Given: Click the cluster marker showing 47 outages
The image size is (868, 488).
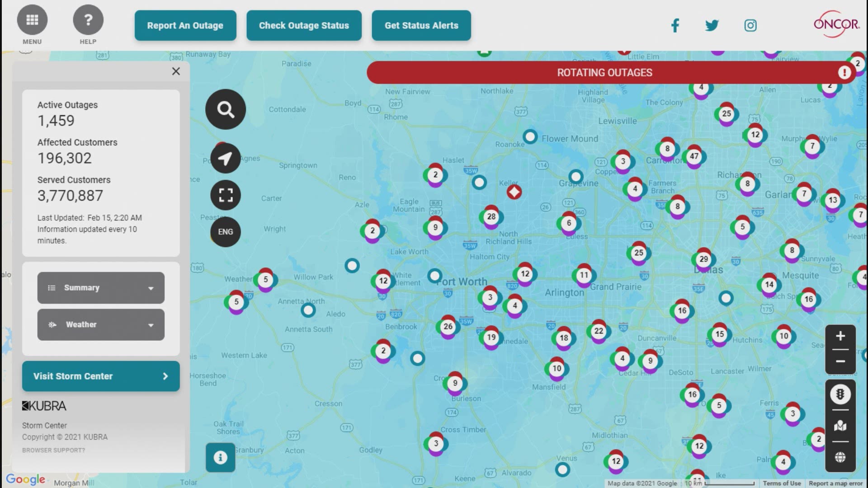Looking at the screenshot, I should click(694, 157).
